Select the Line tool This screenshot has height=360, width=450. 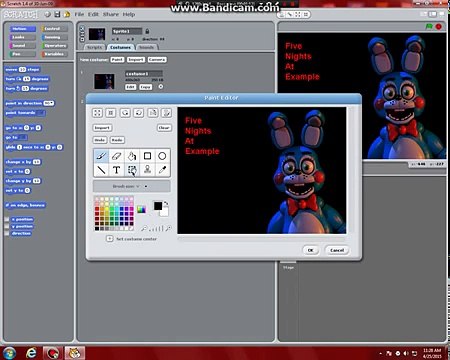pyautogui.click(x=101, y=170)
